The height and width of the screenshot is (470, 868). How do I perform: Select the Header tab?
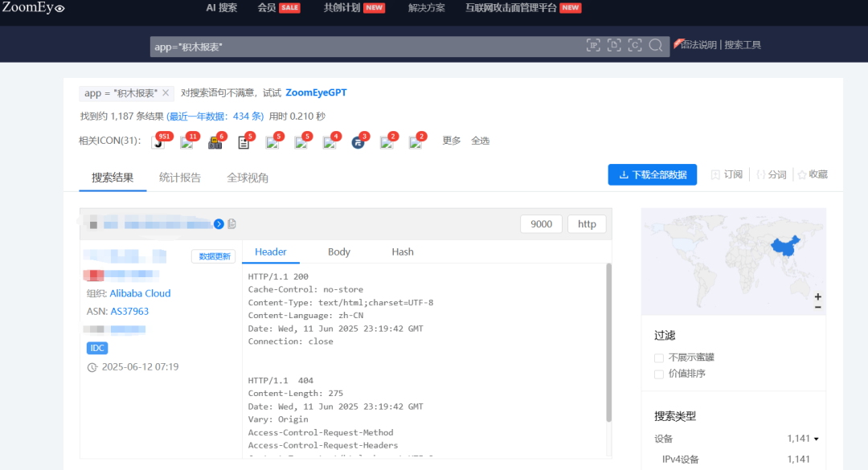pos(271,252)
